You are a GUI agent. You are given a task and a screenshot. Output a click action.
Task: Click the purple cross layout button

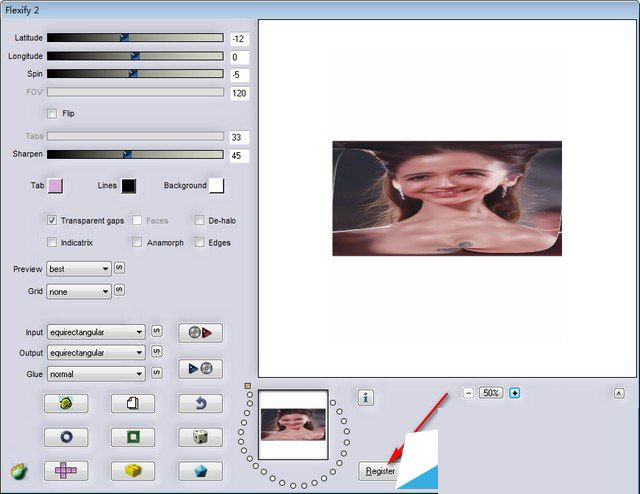pyautogui.click(x=66, y=470)
